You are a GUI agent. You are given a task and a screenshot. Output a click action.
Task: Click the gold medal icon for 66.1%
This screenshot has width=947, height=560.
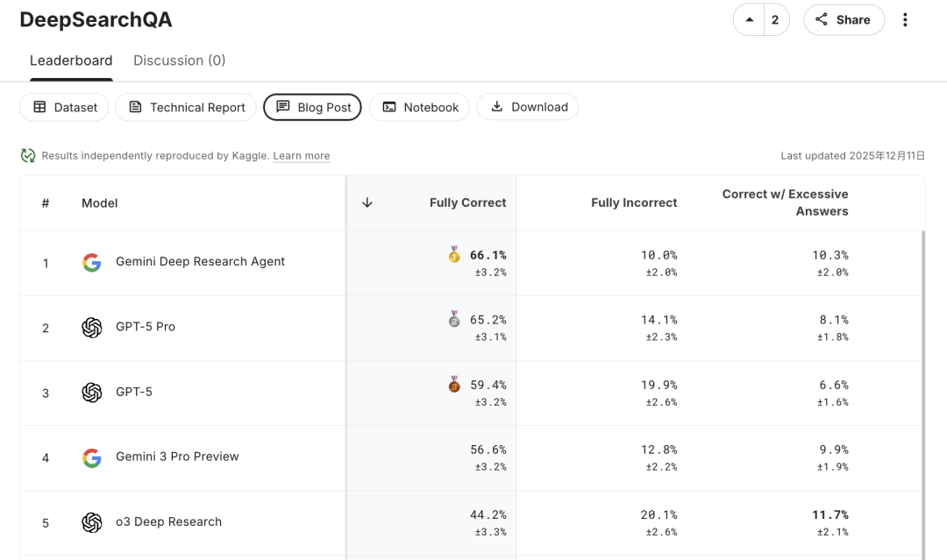[x=454, y=255]
